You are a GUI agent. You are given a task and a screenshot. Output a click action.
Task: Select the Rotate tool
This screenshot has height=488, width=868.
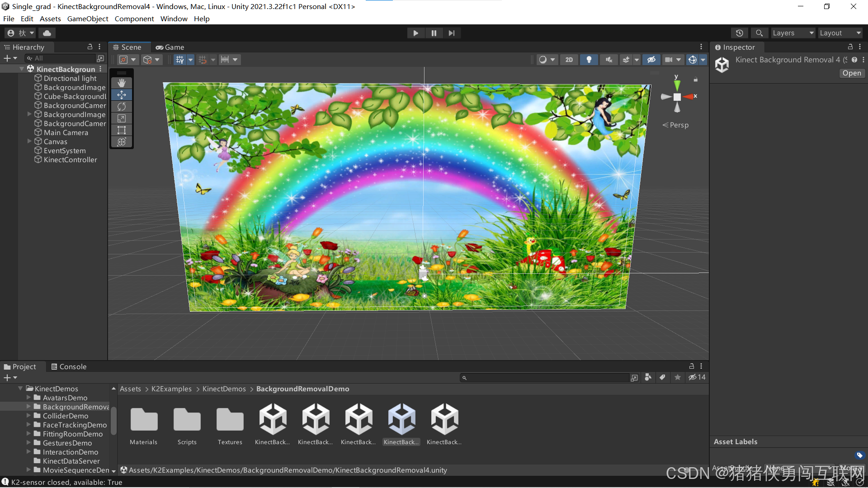121,107
